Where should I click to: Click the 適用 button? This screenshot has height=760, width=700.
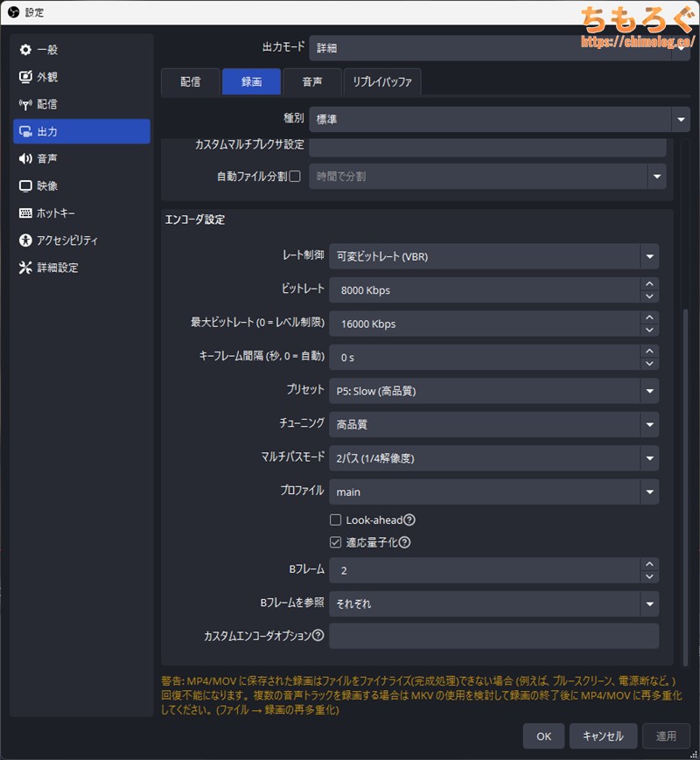(x=666, y=736)
